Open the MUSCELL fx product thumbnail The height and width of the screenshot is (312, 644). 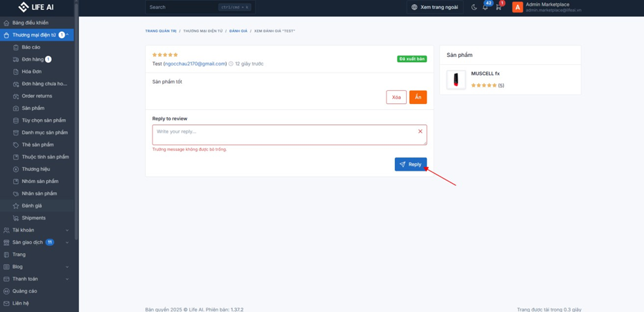tap(456, 80)
